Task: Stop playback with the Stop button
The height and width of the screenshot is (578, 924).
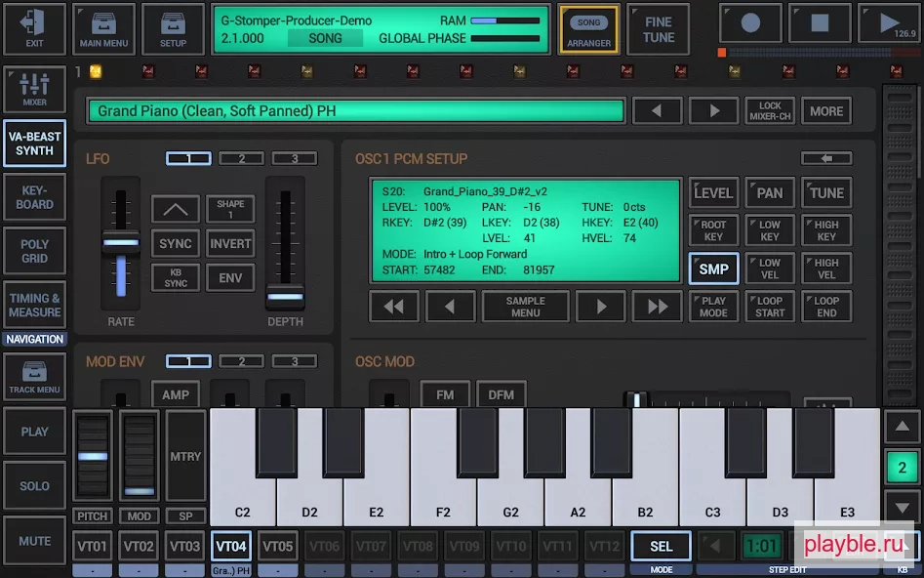Action: 820,23
